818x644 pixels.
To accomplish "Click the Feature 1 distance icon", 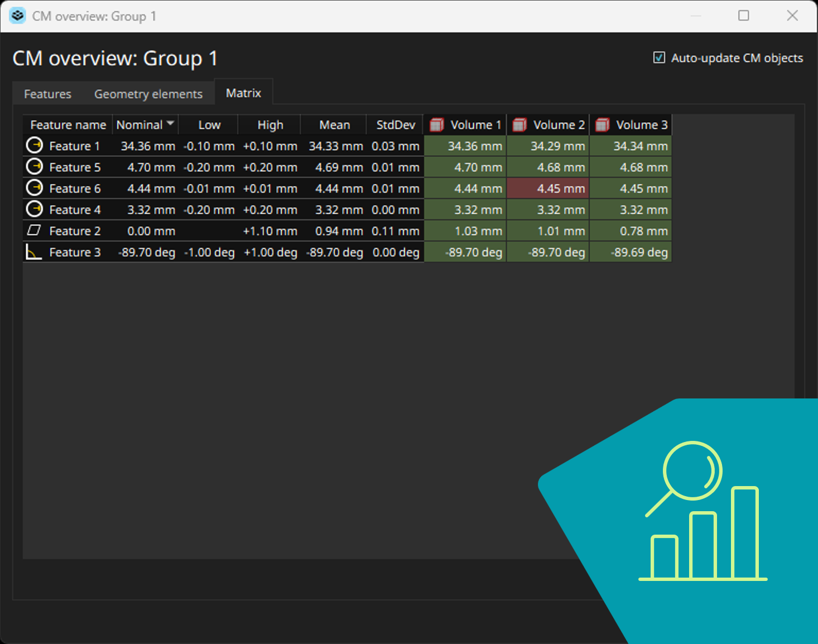I will [35, 146].
